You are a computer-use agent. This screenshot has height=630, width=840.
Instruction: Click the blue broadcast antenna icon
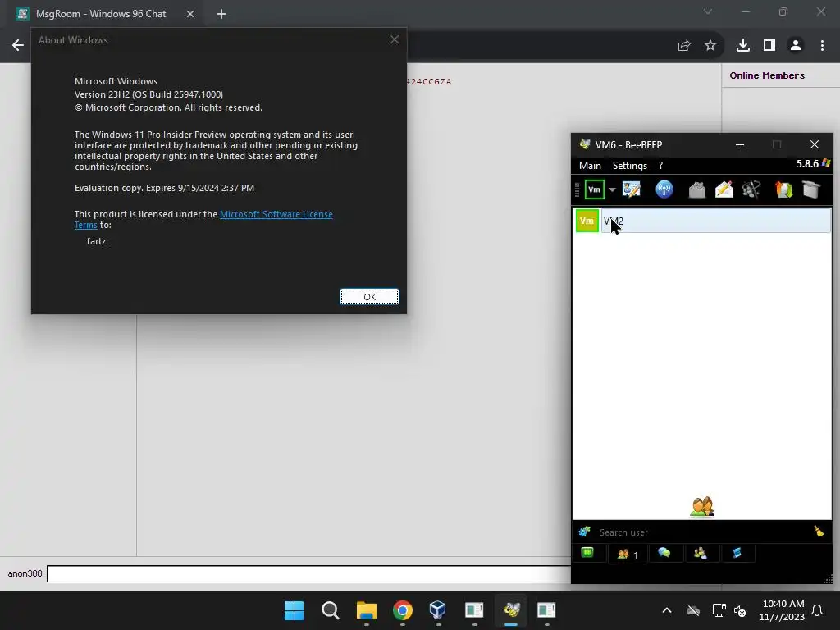point(664,189)
